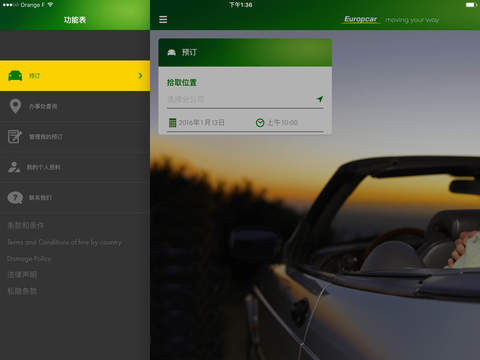Tap the Wi-Fi icon in status bar

[50, 5]
